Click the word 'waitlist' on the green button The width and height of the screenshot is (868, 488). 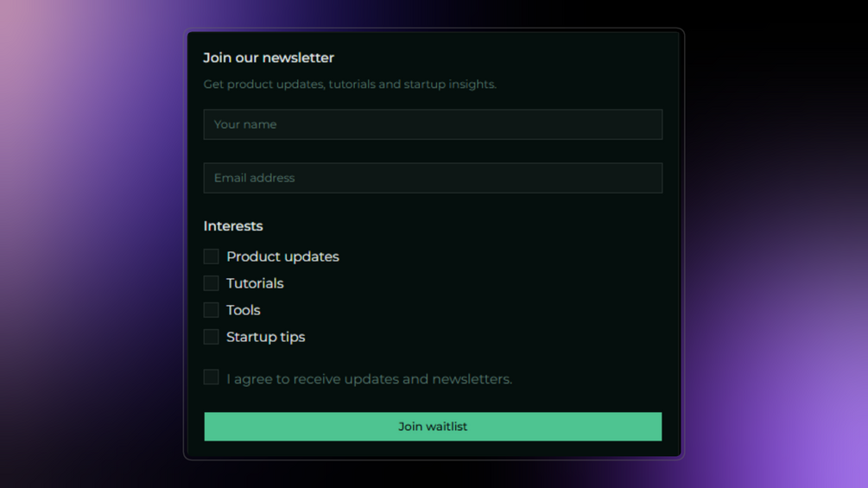pyautogui.click(x=447, y=427)
